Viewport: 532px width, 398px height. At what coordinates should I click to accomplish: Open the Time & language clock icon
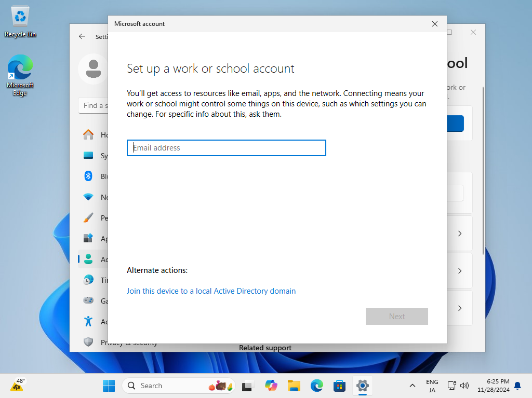(x=88, y=280)
